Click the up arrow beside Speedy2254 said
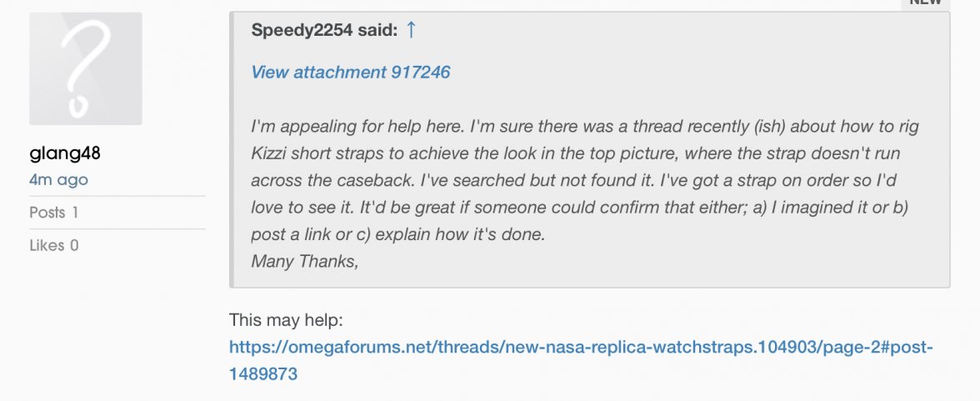The width and height of the screenshot is (980, 401). point(411,31)
